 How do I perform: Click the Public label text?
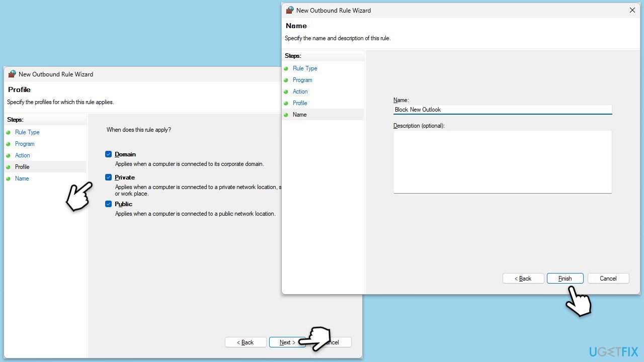124,204
